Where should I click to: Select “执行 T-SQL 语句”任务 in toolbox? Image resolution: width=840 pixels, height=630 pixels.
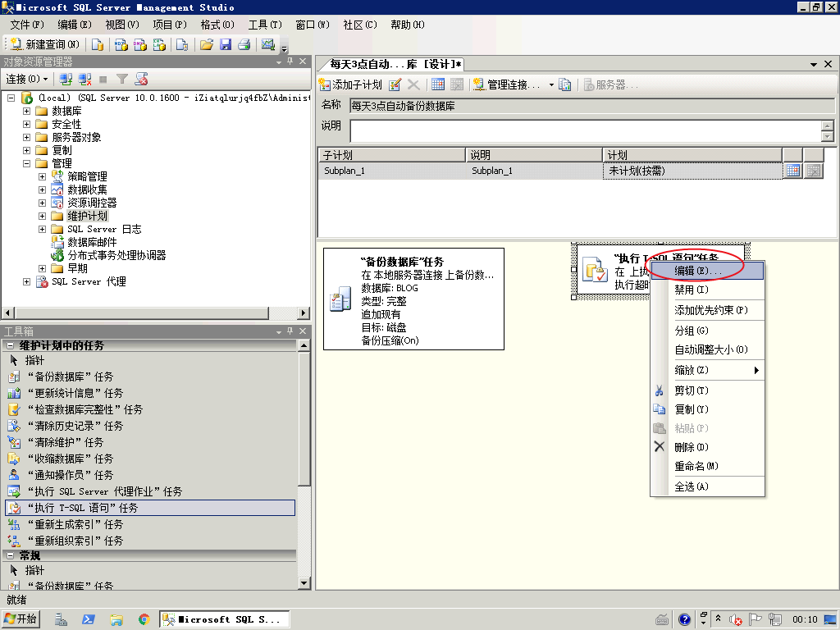point(150,508)
